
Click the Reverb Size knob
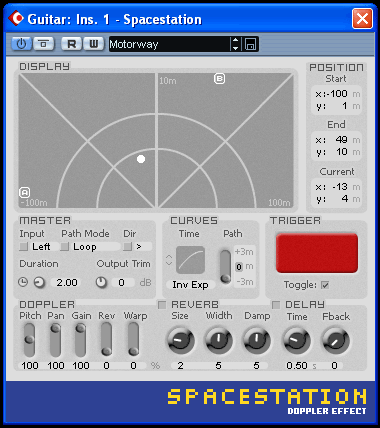point(180,340)
